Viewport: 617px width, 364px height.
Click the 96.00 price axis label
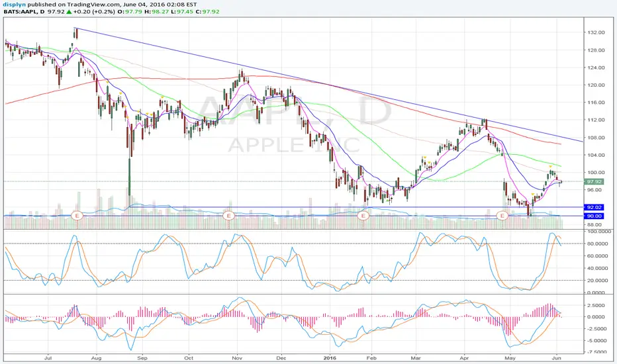pos(596,190)
